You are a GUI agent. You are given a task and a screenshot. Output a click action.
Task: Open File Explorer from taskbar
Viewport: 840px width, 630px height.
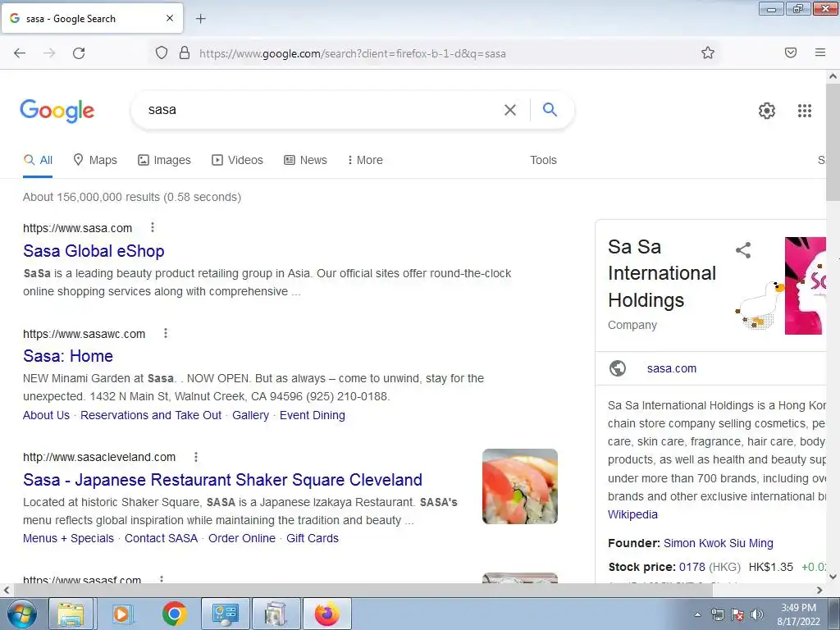click(71, 614)
